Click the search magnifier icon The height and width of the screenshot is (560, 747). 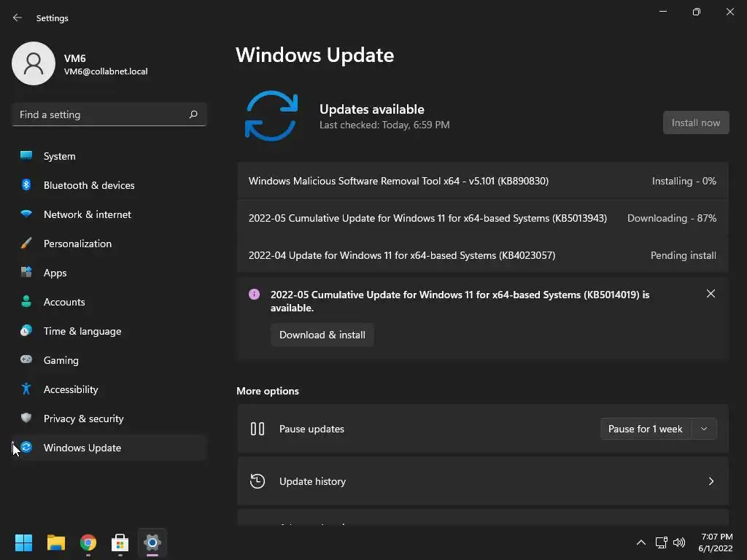click(x=193, y=114)
